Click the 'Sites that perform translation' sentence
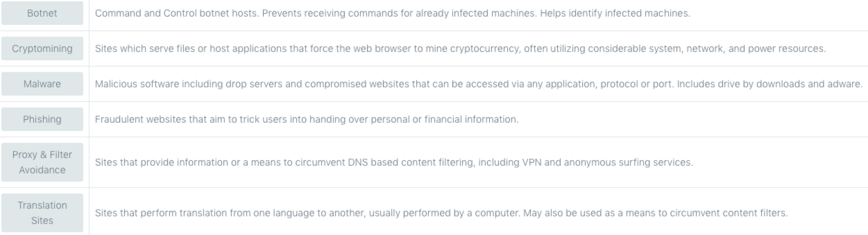868x235 pixels. click(307, 213)
